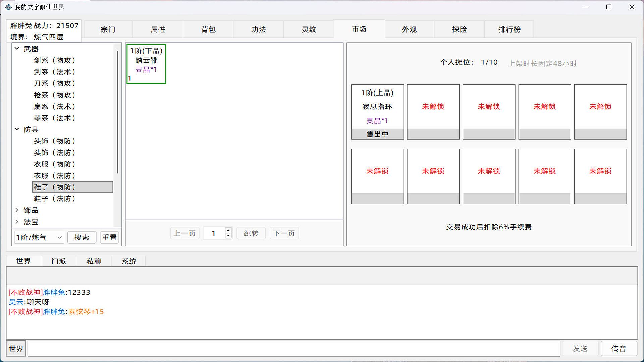The height and width of the screenshot is (362, 644).
Task: Expand the 法宝 tree category
Action: point(17,222)
